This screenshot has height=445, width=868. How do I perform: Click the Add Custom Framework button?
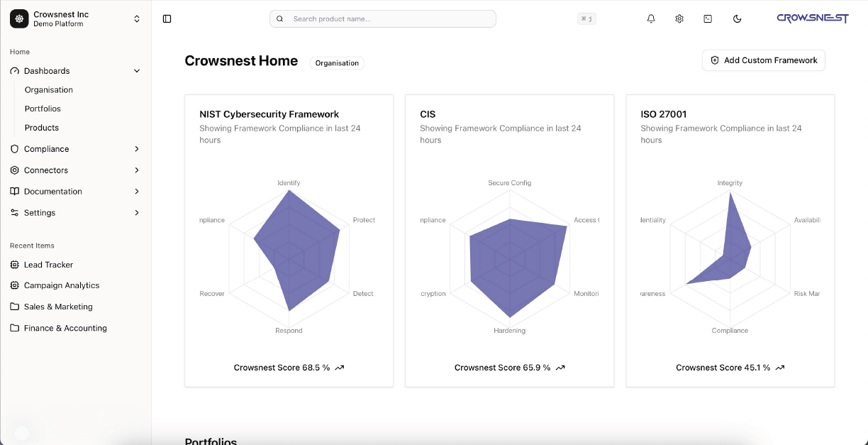(x=764, y=60)
